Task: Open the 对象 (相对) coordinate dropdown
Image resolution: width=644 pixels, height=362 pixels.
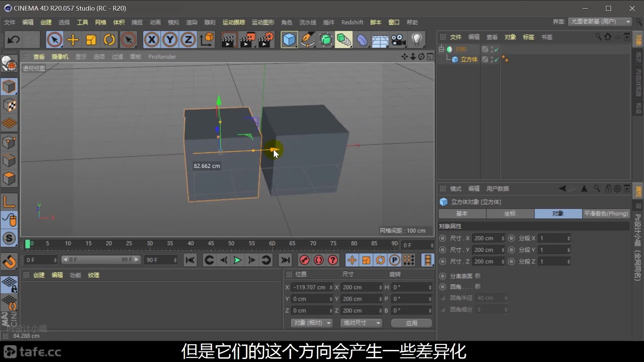Action: click(312, 323)
